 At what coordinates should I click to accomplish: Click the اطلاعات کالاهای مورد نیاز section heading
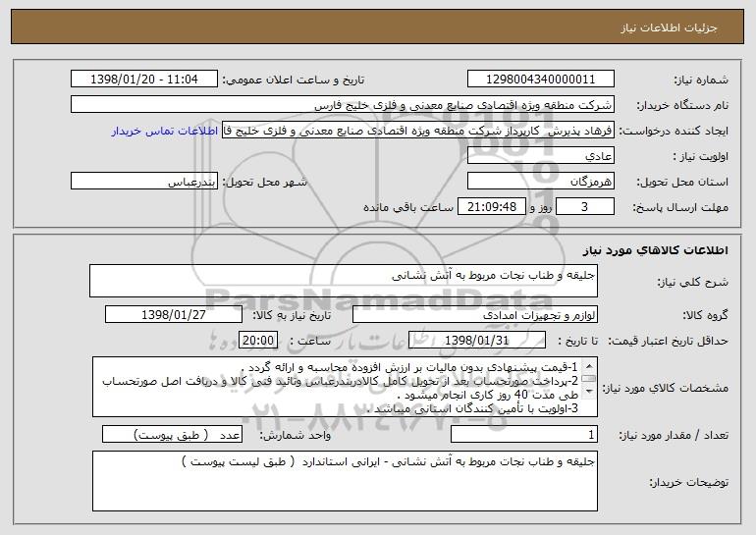point(655,250)
